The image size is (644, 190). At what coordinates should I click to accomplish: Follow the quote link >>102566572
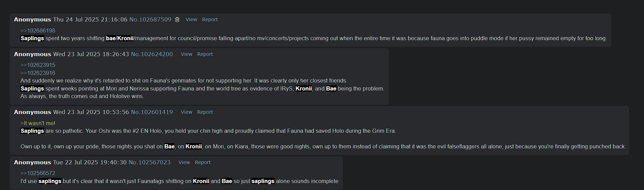click(38, 173)
